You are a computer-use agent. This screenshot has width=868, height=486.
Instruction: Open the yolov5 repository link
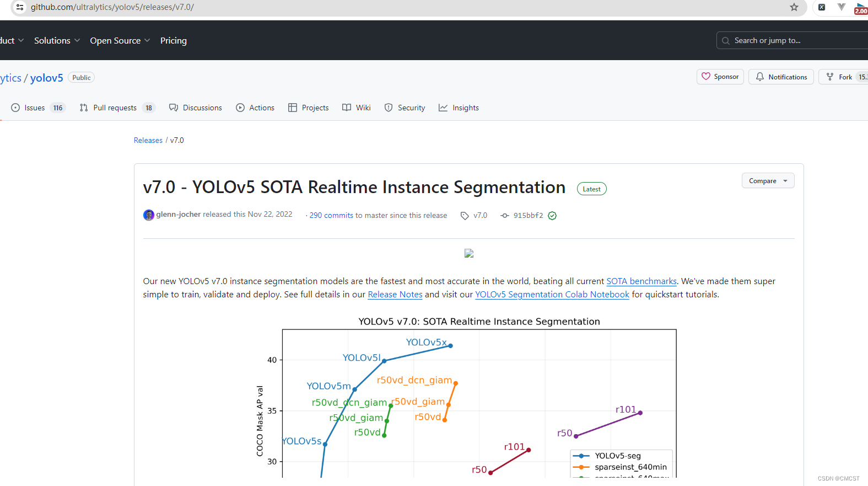coord(47,78)
